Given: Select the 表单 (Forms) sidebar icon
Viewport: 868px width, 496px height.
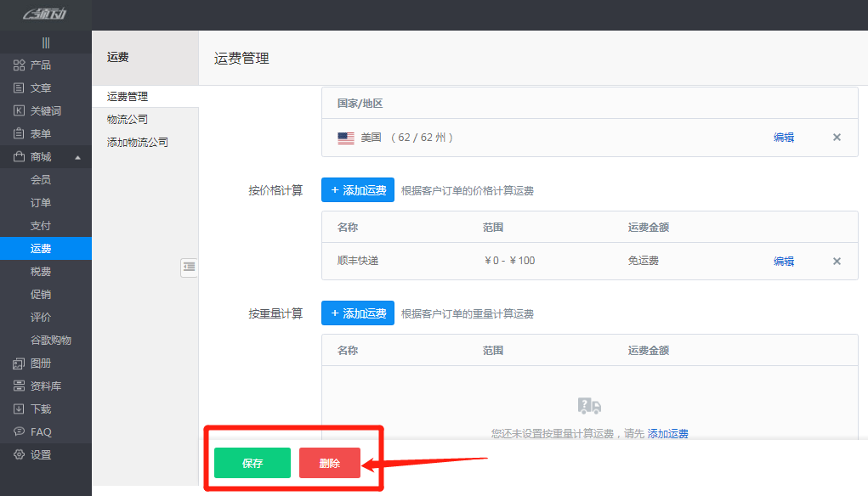Looking at the screenshot, I should tap(34, 133).
